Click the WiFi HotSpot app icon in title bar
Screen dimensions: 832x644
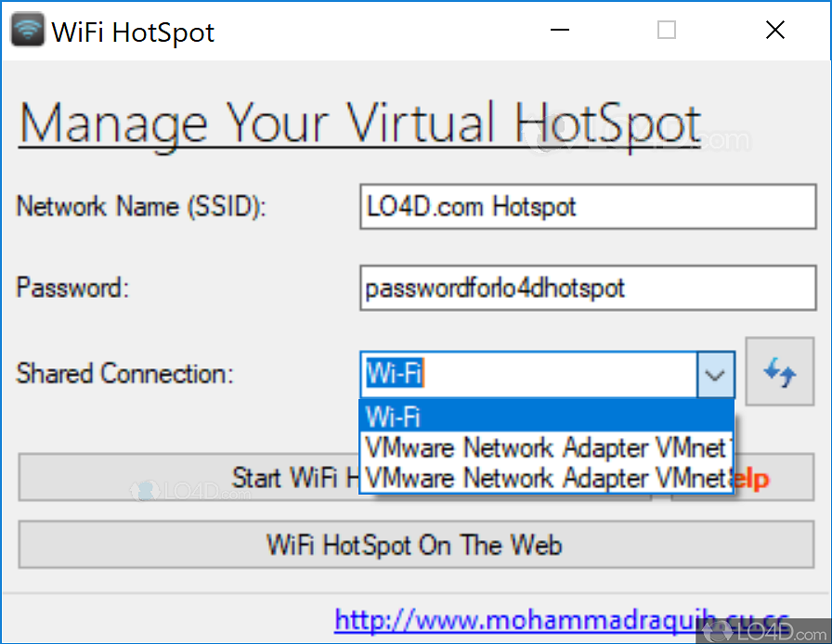(x=28, y=30)
